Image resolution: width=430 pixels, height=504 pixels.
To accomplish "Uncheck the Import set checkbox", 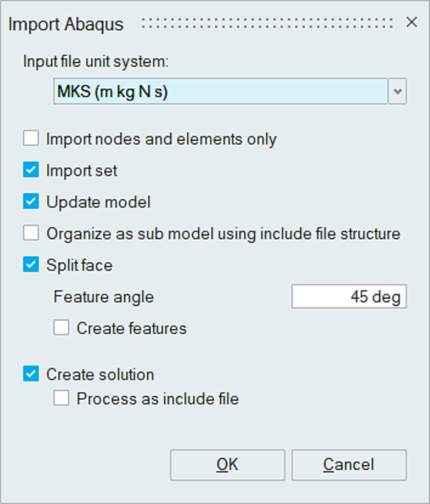I will click(31, 171).
